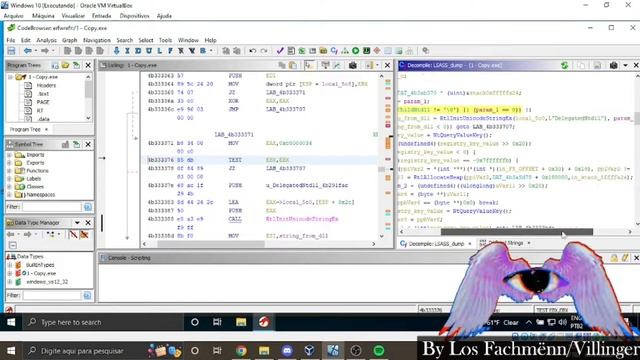
Task: Open the Tools menu
Action: [165, 40]
